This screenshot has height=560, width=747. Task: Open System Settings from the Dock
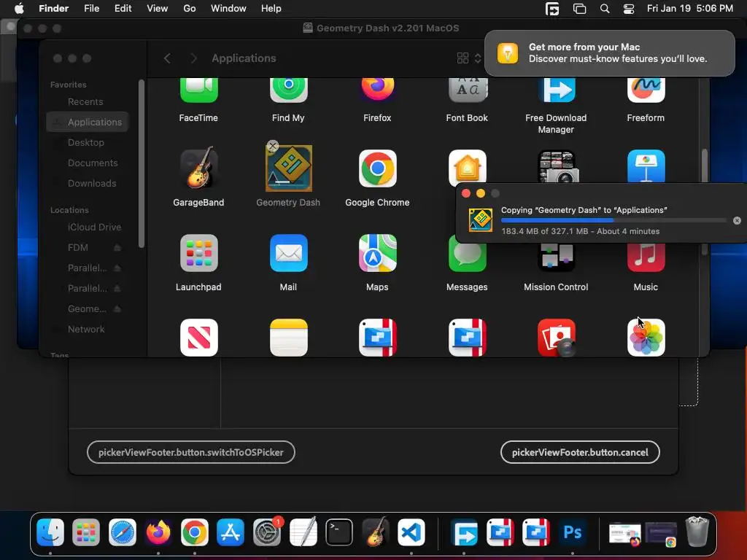(x=267, y=532)
